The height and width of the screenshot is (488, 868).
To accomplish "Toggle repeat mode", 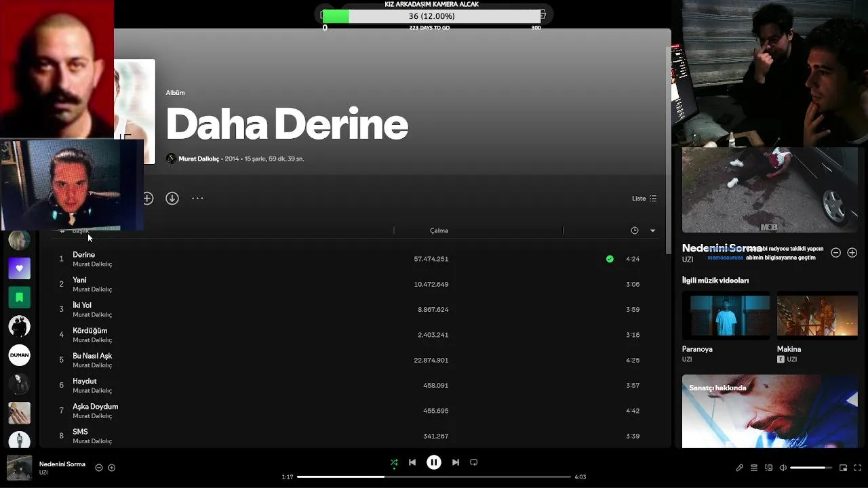I will click(474, 462).
